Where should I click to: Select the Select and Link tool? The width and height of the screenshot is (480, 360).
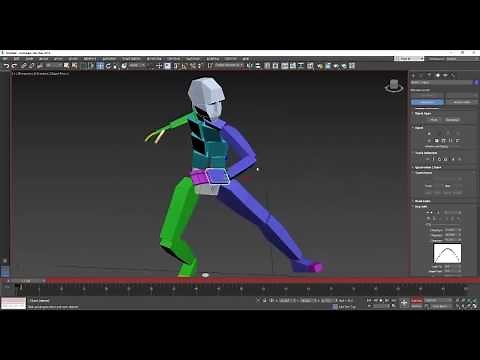point(24,66)
